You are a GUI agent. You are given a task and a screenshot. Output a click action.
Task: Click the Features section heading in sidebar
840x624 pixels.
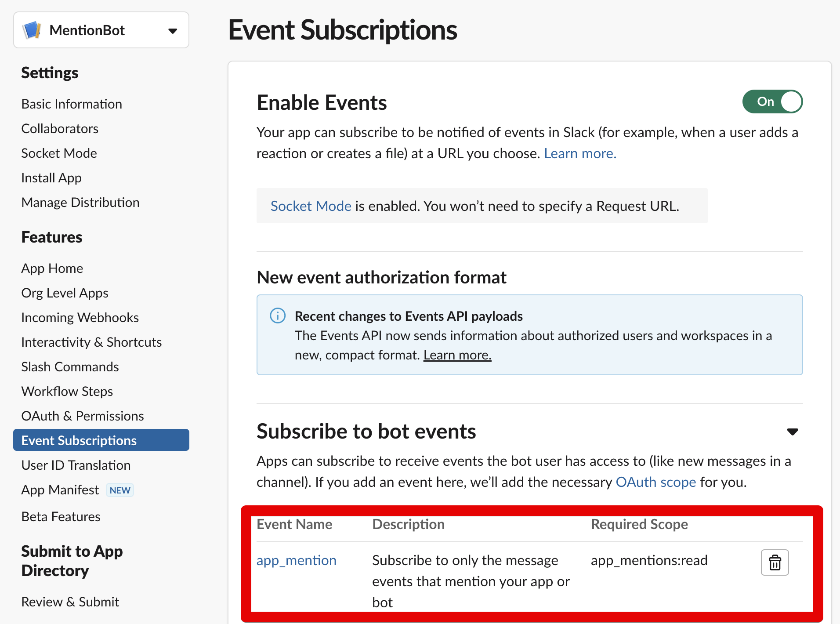tap(52, 237)
